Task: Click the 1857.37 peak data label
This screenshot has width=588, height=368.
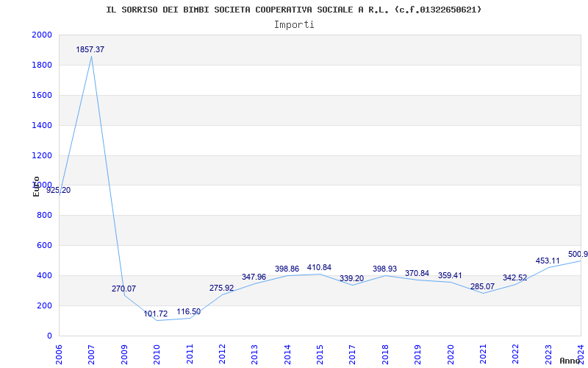Action: [90, 49]
